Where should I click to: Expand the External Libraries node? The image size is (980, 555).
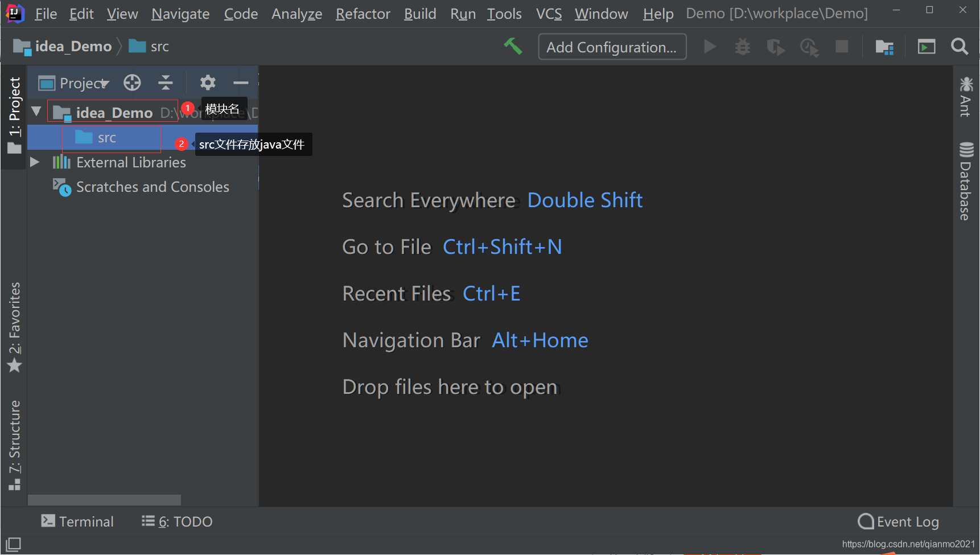point(35,162)
